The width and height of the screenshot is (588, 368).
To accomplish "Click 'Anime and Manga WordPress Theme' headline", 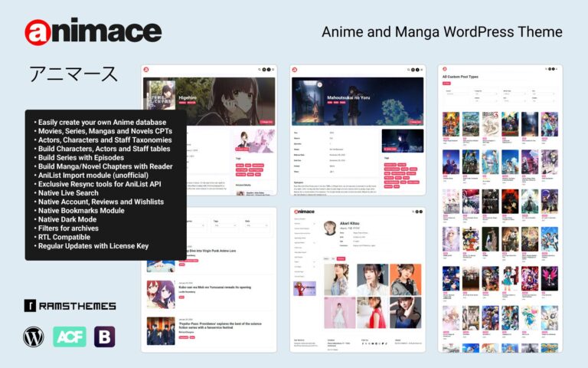I will (442, 32).
